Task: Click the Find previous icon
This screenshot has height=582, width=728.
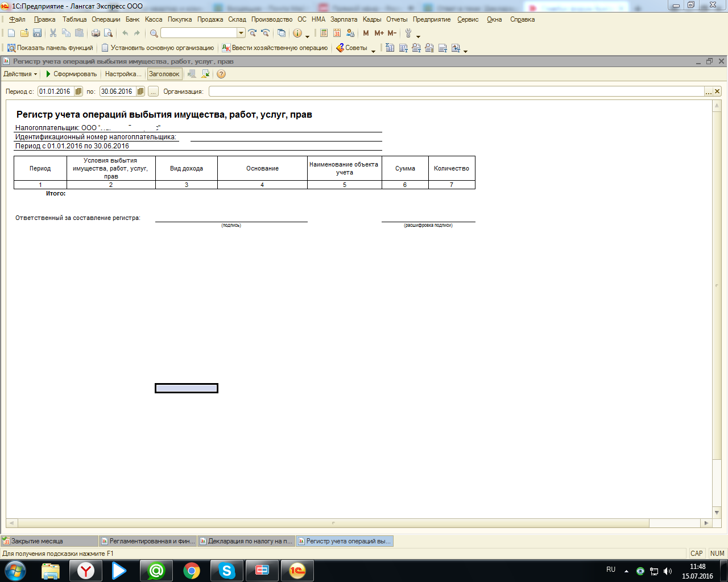Action: pos(265,33)
